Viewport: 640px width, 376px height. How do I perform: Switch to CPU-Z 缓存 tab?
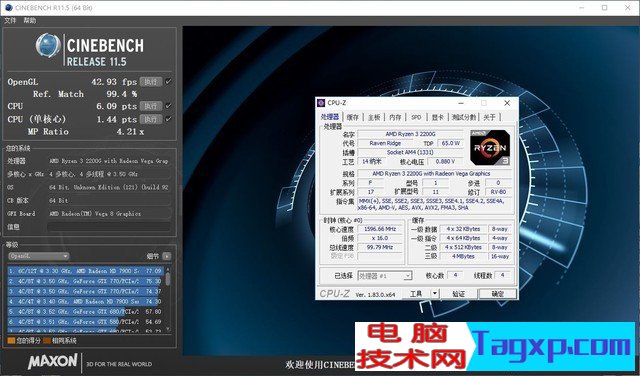[x=353, y=117]
